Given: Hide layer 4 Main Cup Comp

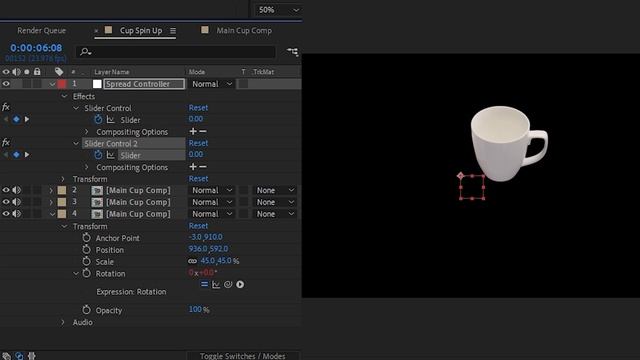Looking at the screenshot, I should tap(6, 214).
